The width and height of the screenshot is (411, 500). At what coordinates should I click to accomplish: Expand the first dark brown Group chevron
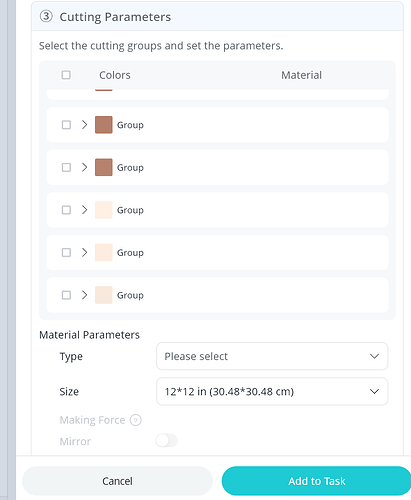(x=84, y=125)
